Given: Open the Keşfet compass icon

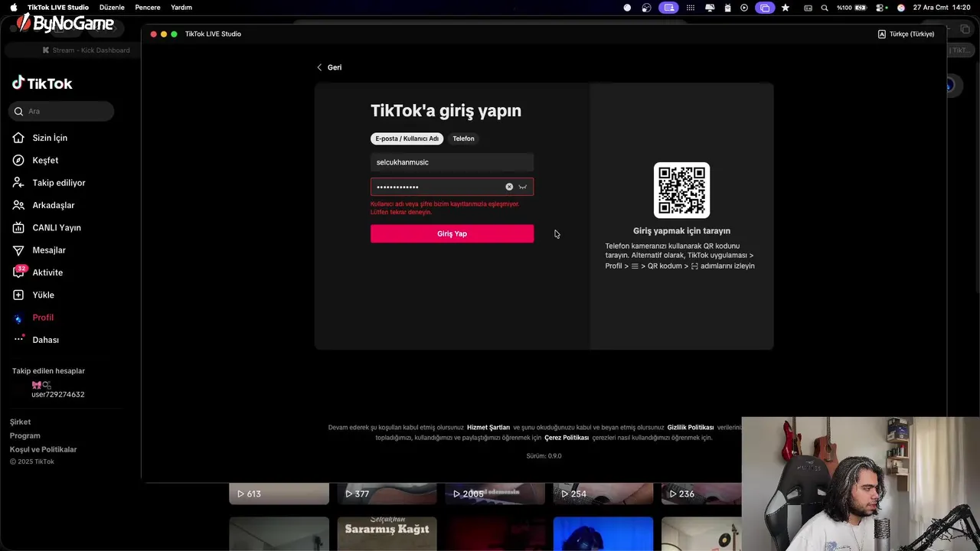Looking at the screenshot, I should pyautogui.click(x=18, y=160).
